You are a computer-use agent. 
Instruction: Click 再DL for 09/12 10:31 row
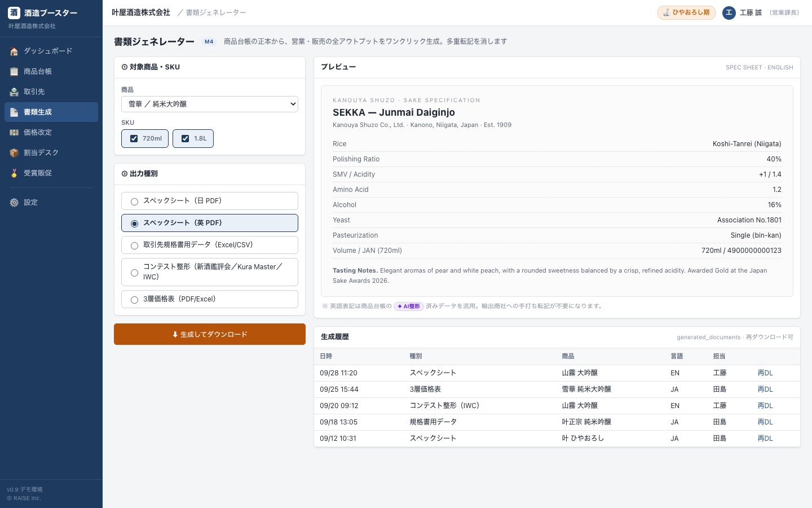click(765, 439)
